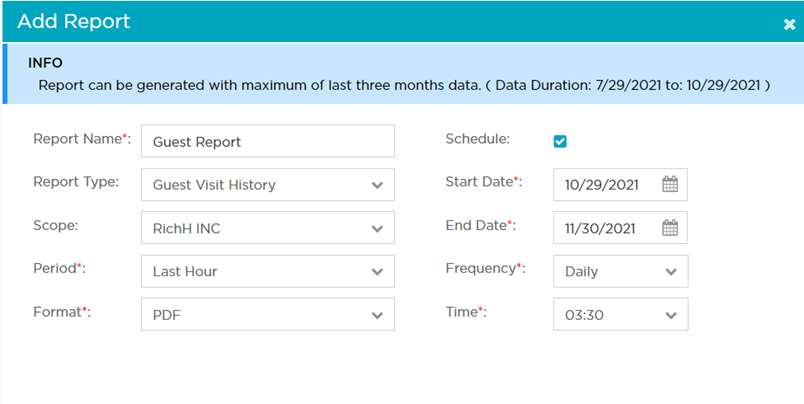The image size is (804, 404).
Task: Click the Period field label
Action: point(58,268)
